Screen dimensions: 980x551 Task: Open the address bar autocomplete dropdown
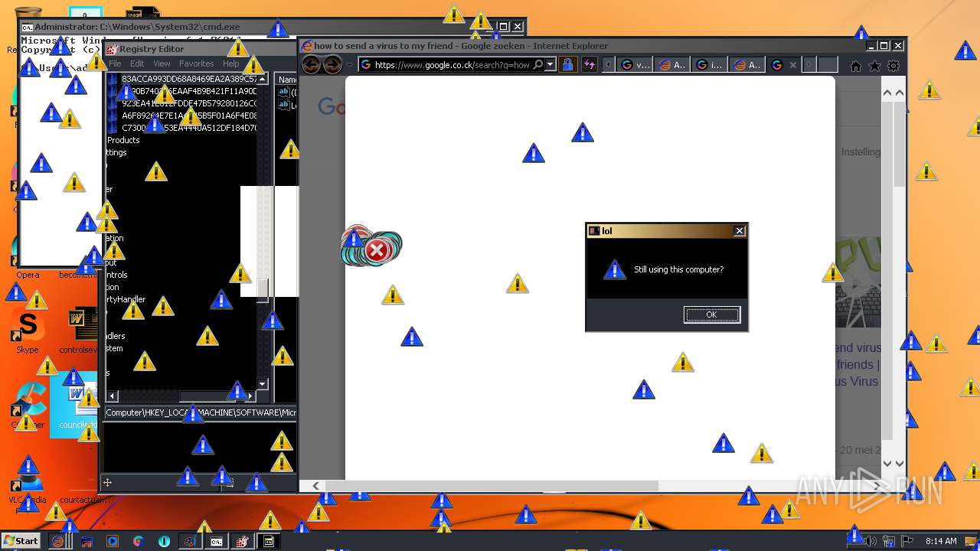550,65
